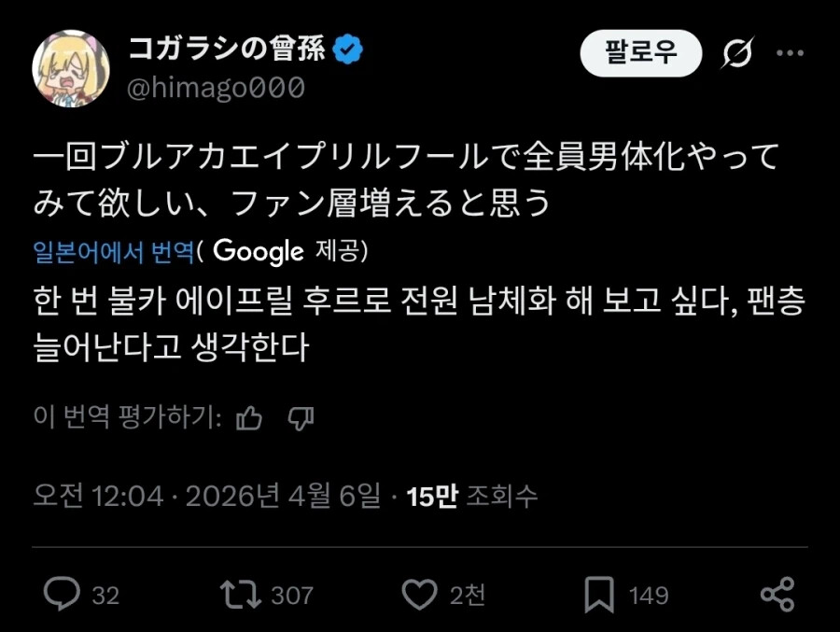Screen dimensions: 840x632
Task: Rate translation with thumbs down icon
Action: [300, 417]
